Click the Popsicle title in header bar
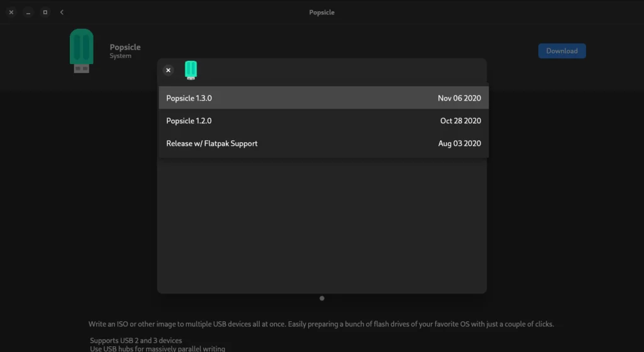Viewport: 644px width, 352px height. 322,12
